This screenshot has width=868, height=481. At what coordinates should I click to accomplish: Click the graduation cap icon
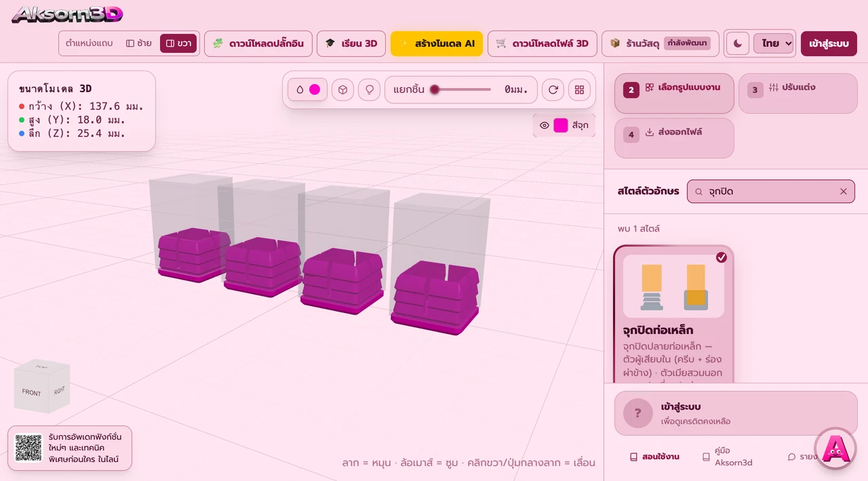tap(330, 43)
